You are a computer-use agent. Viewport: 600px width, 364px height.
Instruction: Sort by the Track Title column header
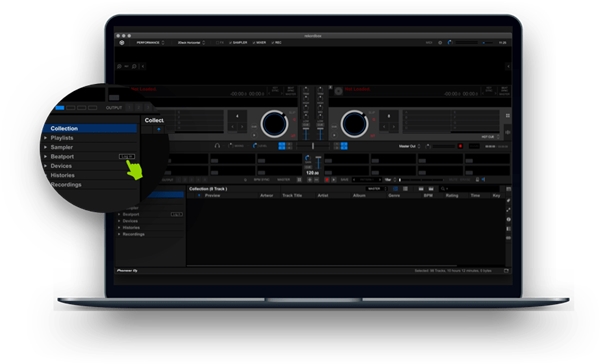click(x=292, y=196)
